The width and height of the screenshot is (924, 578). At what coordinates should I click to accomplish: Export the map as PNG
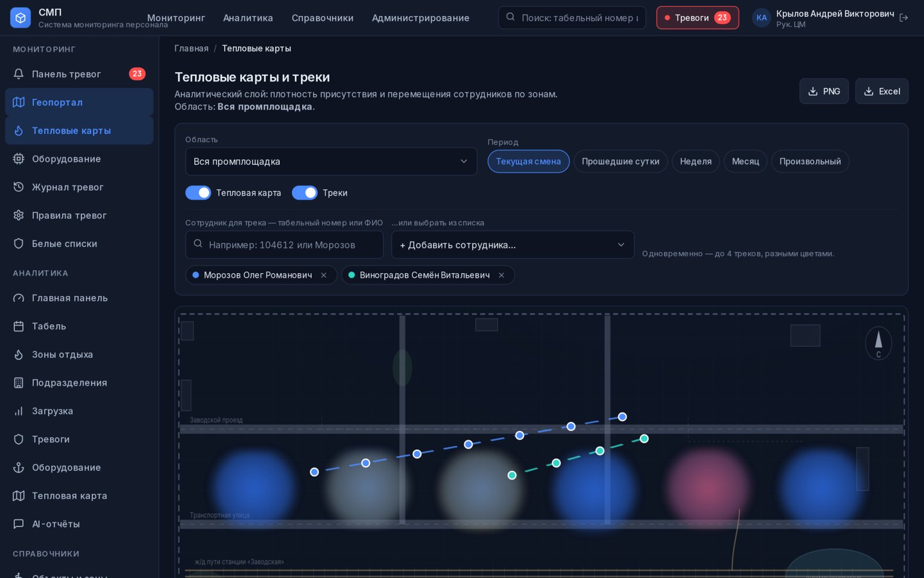(824, 91)
